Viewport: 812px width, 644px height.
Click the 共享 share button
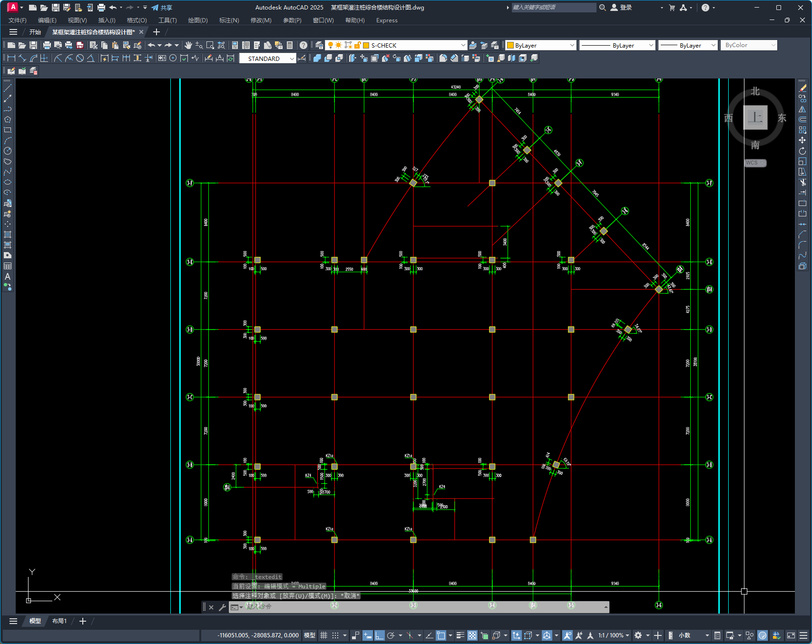click(x=162, y=8)
